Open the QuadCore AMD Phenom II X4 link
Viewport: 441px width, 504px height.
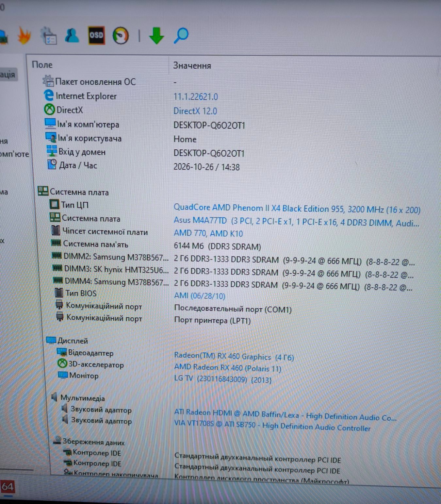pos(297,209)
